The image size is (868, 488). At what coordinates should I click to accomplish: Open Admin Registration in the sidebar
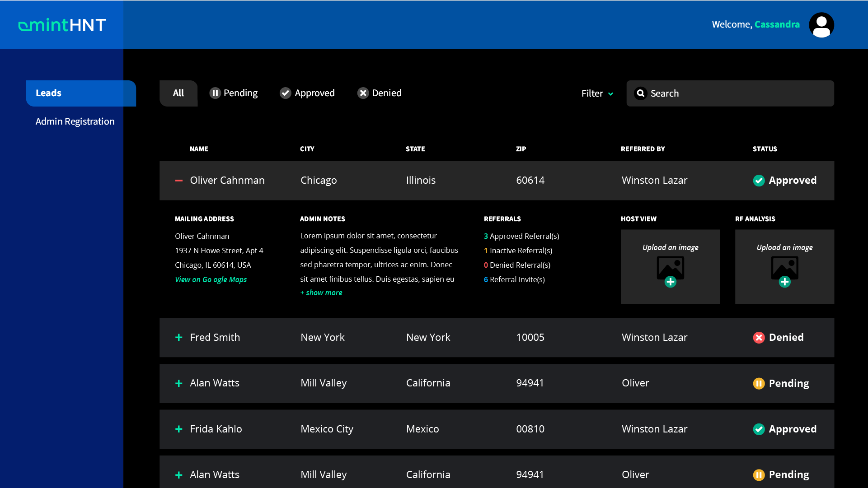[75, 121]
